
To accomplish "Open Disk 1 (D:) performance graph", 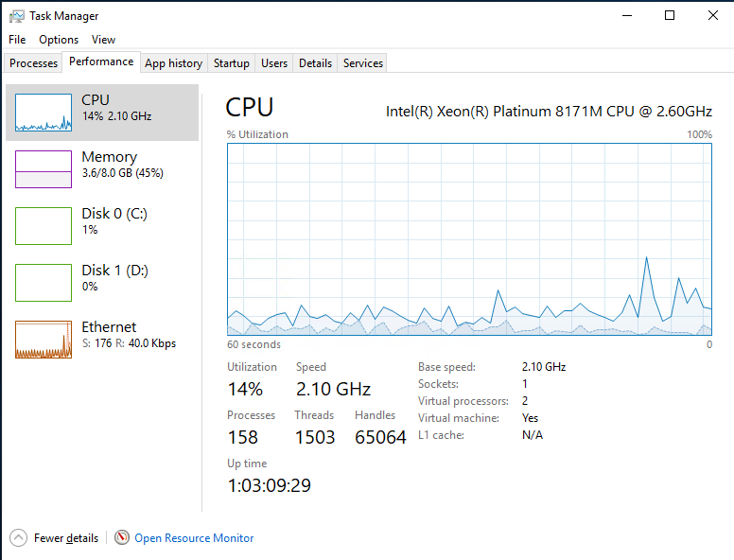I will [44, 282].
